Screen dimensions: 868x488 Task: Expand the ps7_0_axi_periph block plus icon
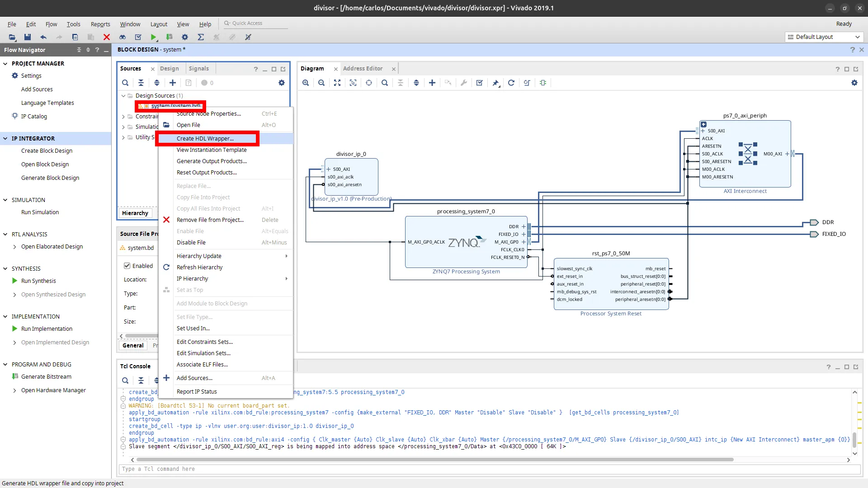[703, 125]
